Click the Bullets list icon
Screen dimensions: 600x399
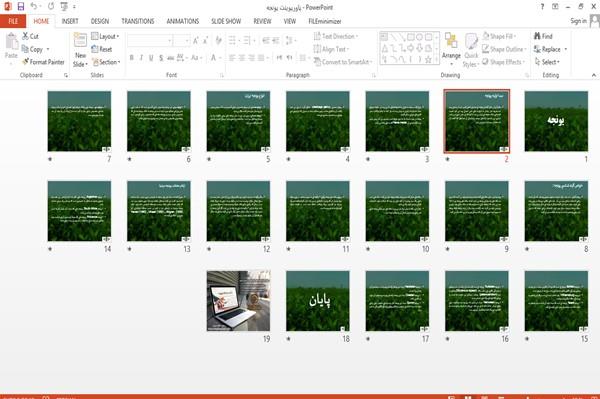point(233,40)
